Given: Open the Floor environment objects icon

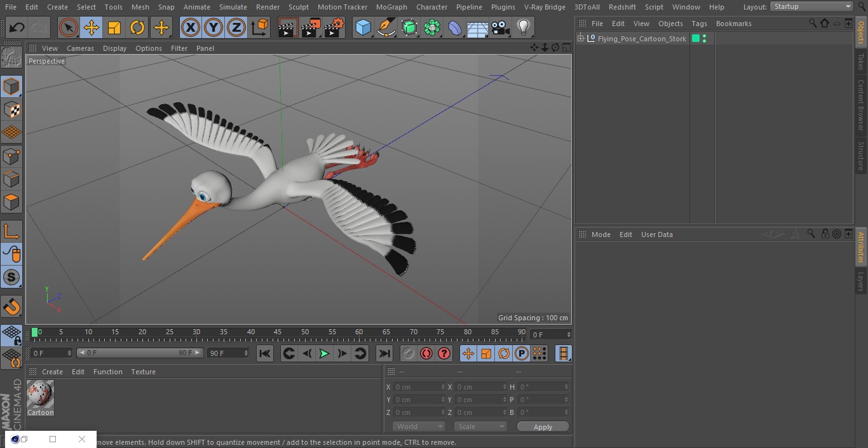Looking at the screenshot, I should tap(478, 27).
